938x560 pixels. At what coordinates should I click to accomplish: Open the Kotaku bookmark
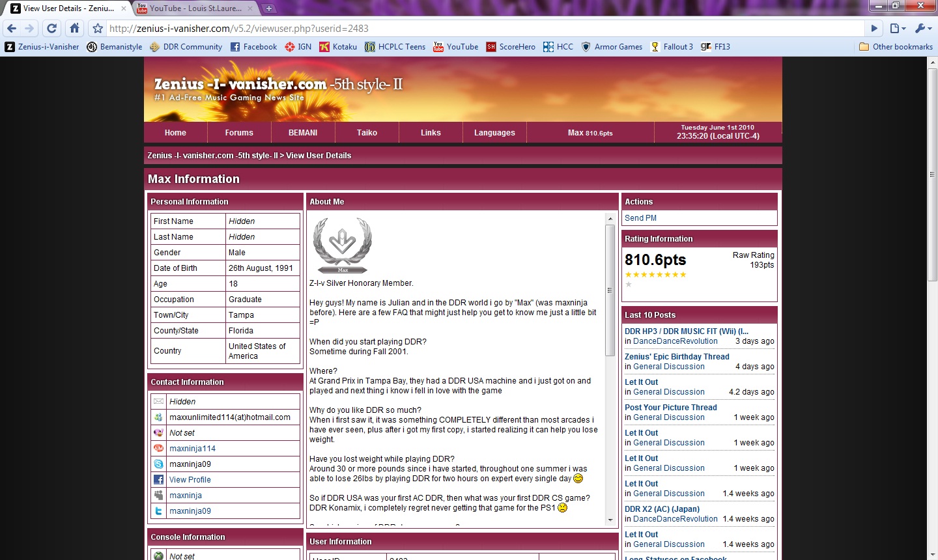338,47
